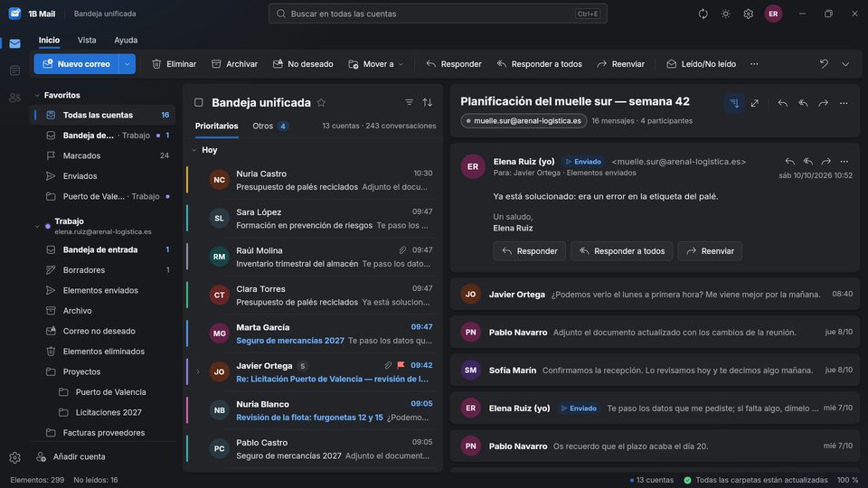Open the Mail view in the sidebar
This screenshot has height=488, width=868.
(15, 43)
